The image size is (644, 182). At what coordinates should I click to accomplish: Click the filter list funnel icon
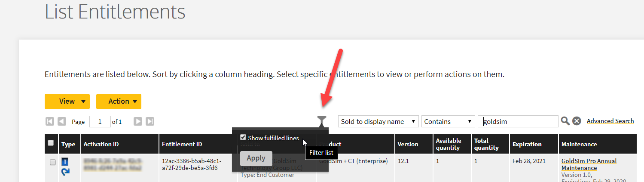click(x=322, y=121)
